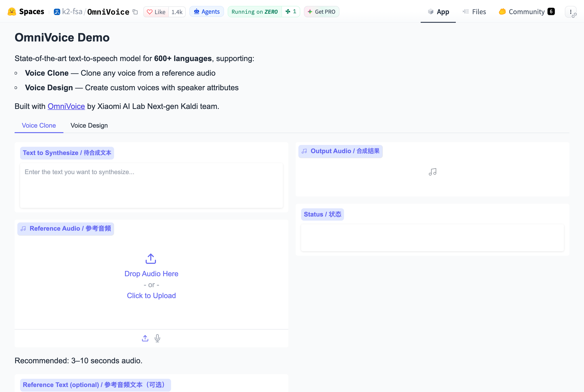The image size is (584, 392).
Task: Click the Spaces text in the header
Action: [x=32, y=12]
